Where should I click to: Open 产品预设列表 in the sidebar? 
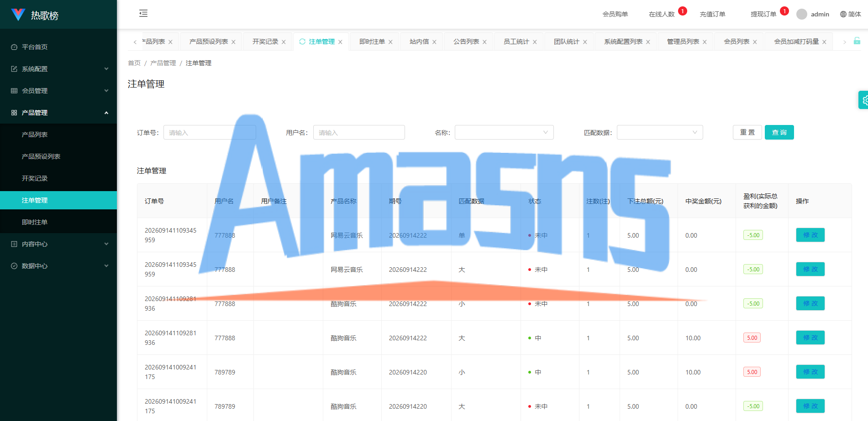click(58, 156)
